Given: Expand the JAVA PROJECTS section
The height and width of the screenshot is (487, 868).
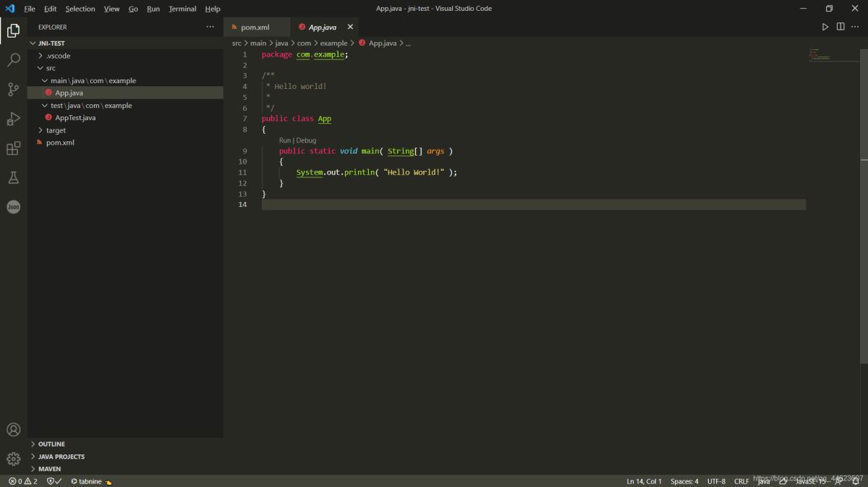Looking at the screenshot, I should [x=61, y=457].
